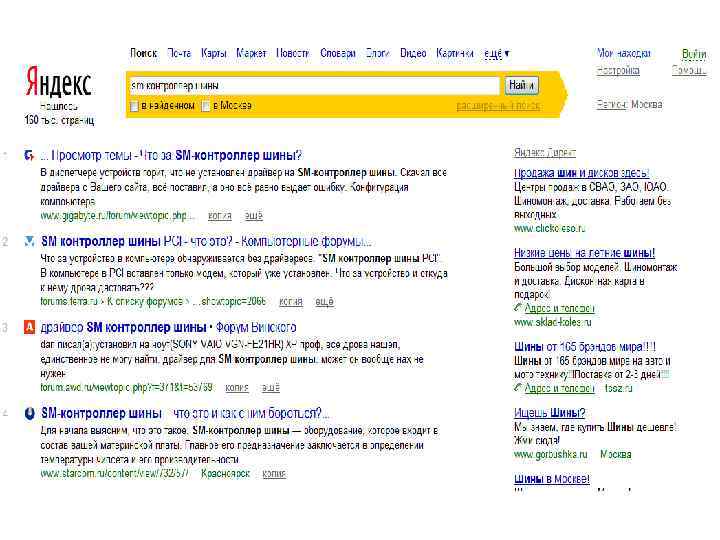Open 'Адрес и телефон' beside 1ooz.ru
This screenshot has width=720, height=540.
point(559,388)
